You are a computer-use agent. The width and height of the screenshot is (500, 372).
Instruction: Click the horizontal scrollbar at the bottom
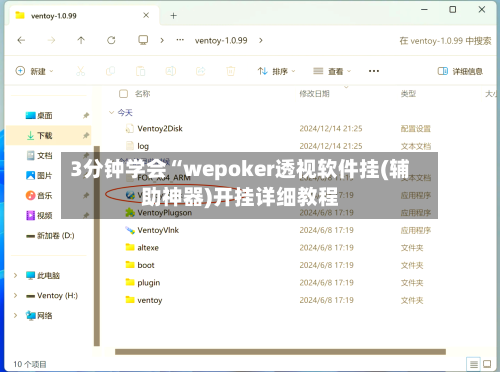(280, 352)
